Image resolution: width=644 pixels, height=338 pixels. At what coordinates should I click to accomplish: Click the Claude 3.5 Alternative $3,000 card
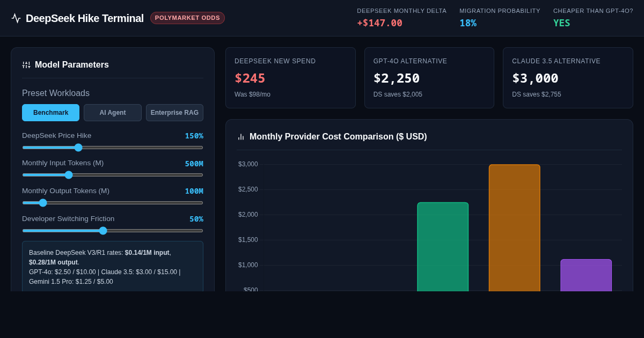pos(568,78)
